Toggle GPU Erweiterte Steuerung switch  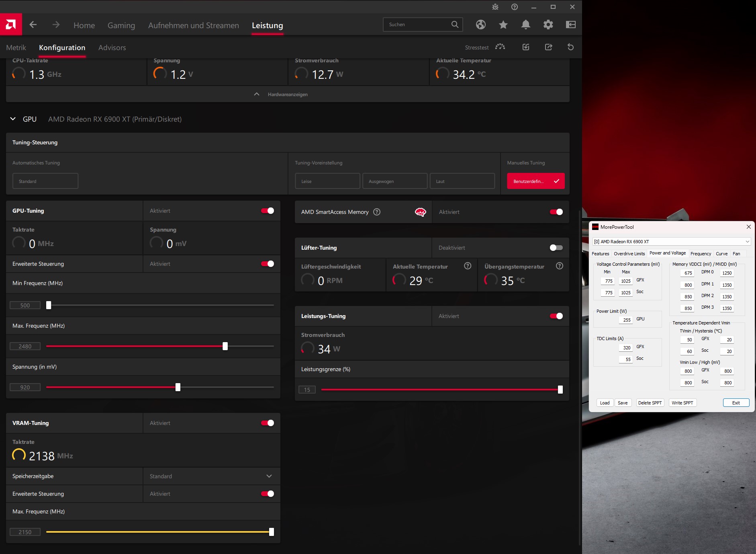pyautogui.click(x=268, y=264)
